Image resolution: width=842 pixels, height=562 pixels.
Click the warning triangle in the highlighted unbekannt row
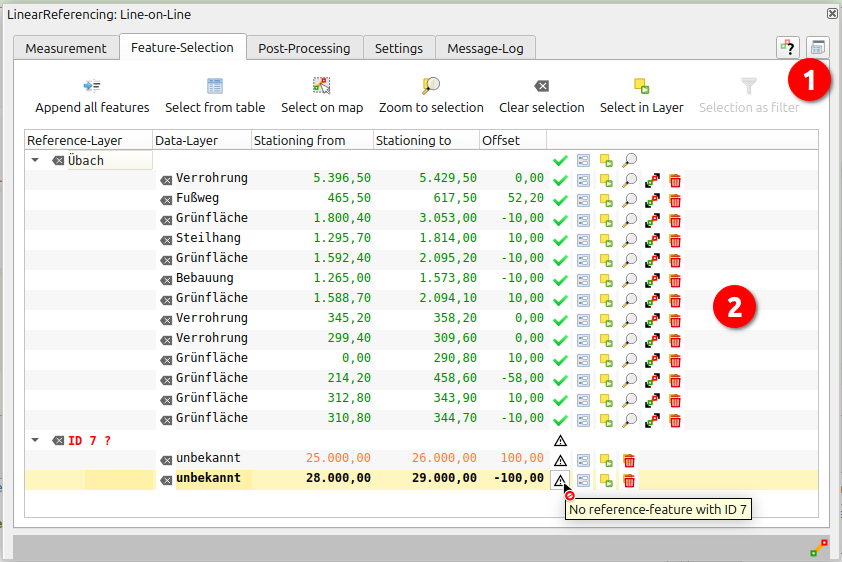pos(560,480)
